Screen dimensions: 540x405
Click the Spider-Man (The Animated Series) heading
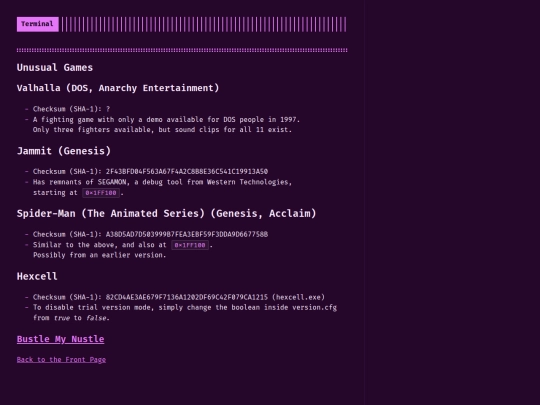point(166,214)
